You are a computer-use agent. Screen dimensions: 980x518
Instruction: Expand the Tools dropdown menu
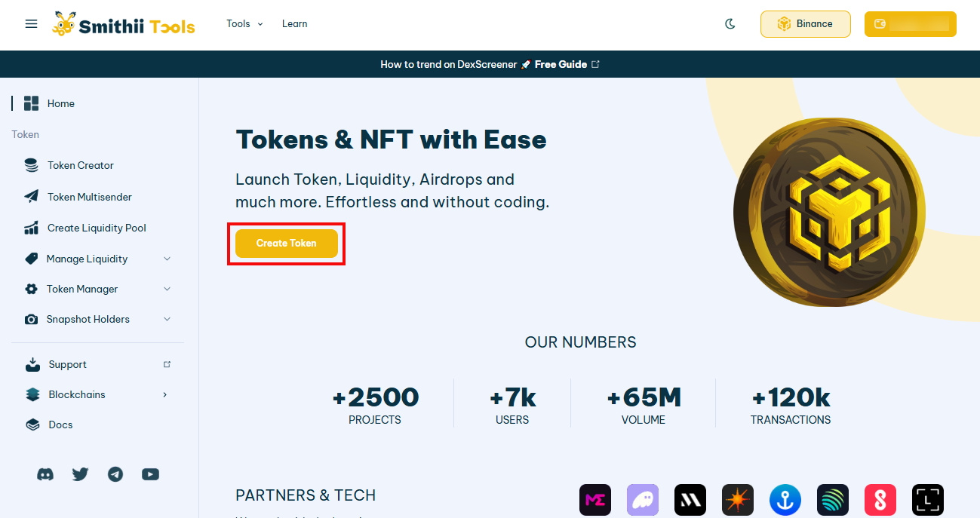click(x=244, y=24)
